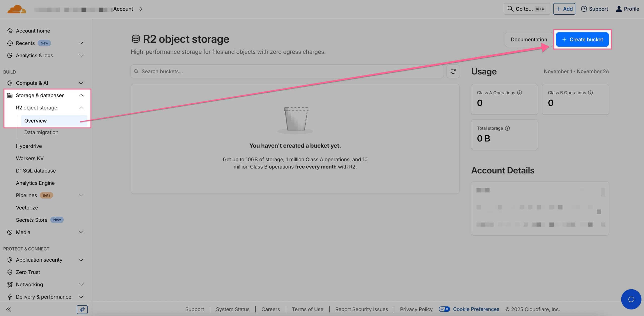Open Careers footer link

(270, 309)
